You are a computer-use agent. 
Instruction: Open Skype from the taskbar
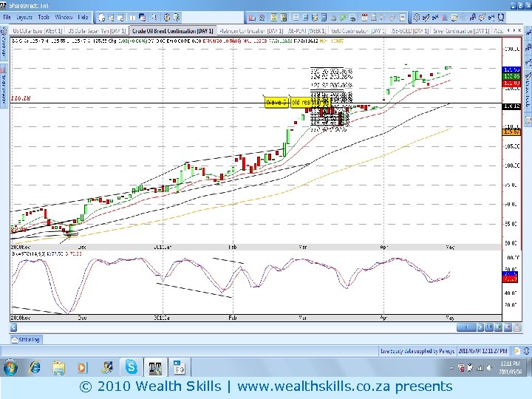132,367
